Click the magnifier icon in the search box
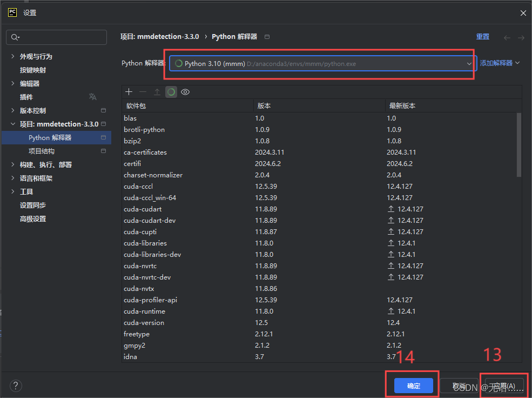This screenshot has height=398, width=532. pyautogui.click(x=15, y=37)
